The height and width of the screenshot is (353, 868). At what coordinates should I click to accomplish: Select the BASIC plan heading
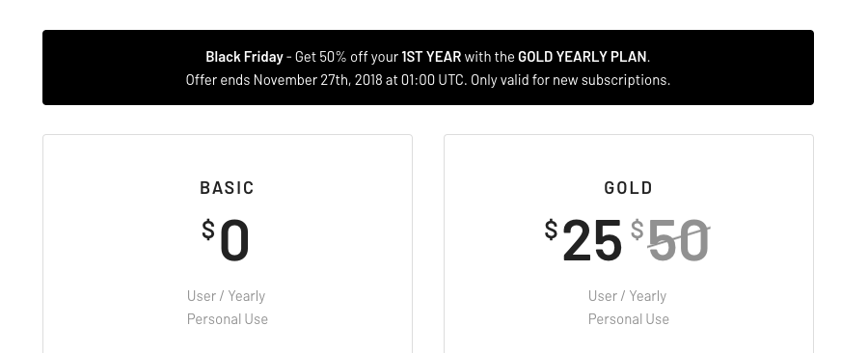pos(227,188)
